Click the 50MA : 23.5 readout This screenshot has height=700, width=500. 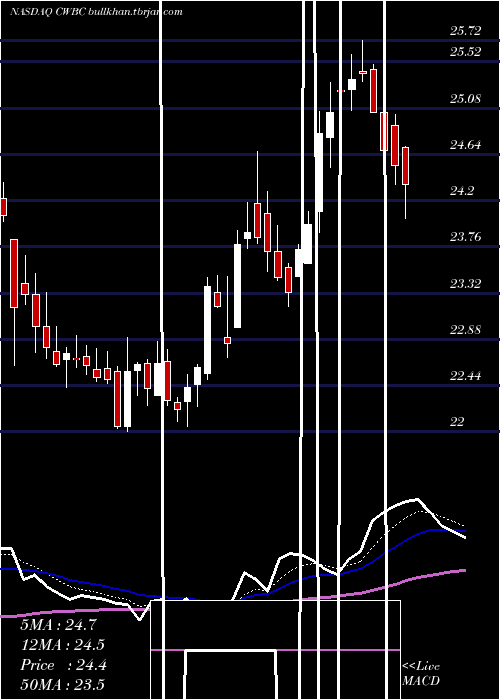click(x=62, y=684)
